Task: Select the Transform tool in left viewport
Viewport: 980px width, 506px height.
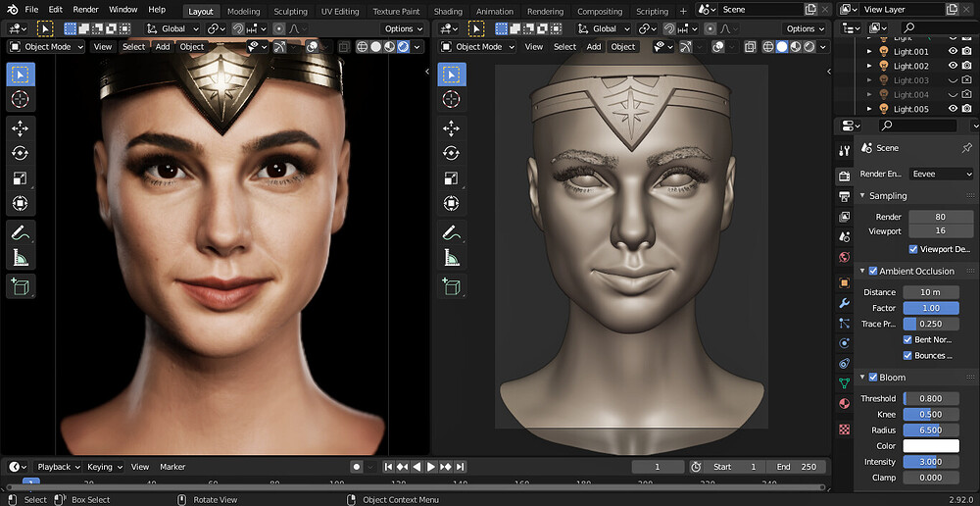Action: (21, 203)
